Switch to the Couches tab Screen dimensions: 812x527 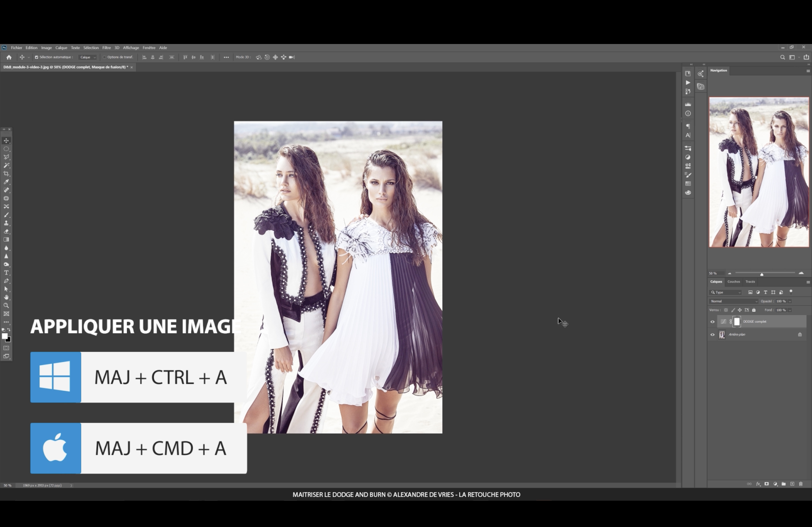pos(734,281)
